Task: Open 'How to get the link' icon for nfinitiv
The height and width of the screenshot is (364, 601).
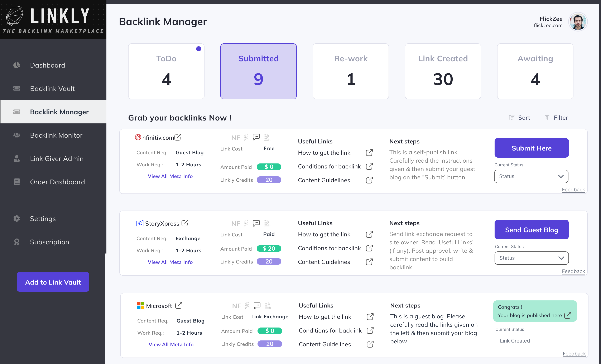Action: [x=369, y=153]
